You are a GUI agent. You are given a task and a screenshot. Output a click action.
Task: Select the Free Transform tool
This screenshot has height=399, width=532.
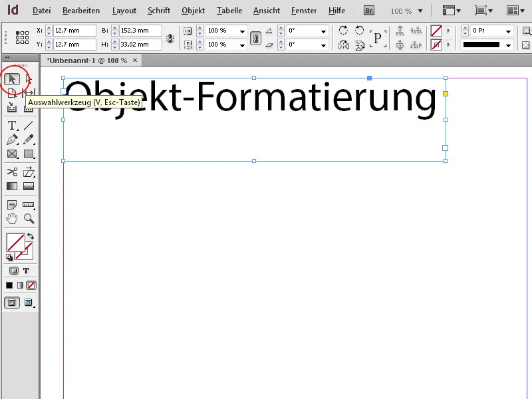click(x=29, y=172)
